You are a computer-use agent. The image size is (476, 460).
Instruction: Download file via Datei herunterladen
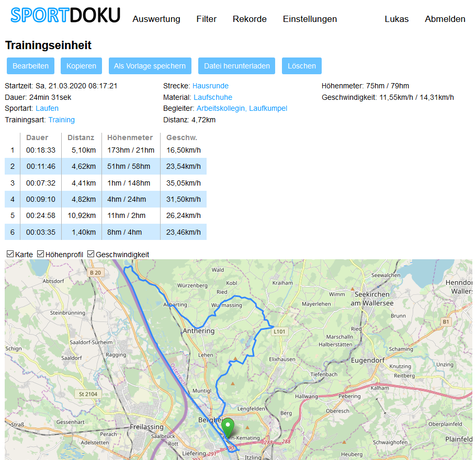click(236, 66)
